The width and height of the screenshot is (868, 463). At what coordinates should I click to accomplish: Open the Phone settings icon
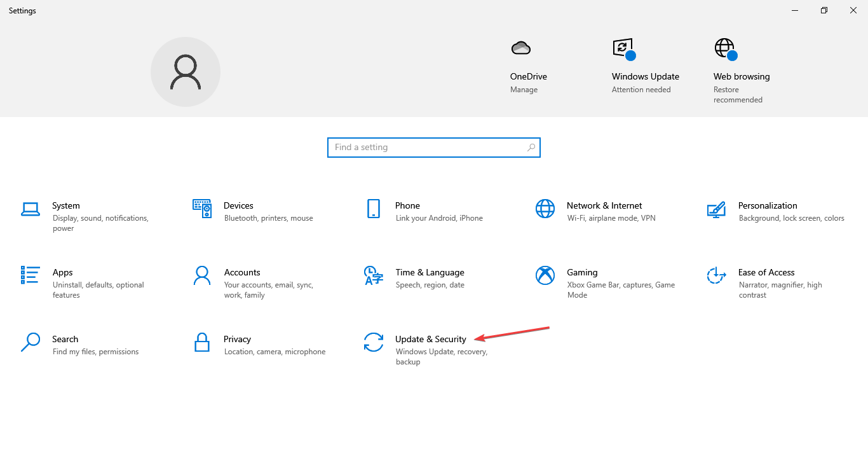(x=373, y=209)
